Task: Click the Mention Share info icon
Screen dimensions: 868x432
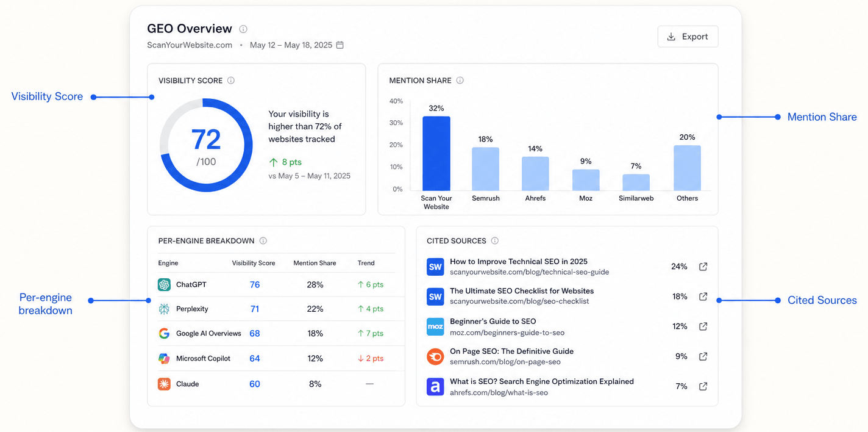Action: pyautogui.click(x=460, y=81)
